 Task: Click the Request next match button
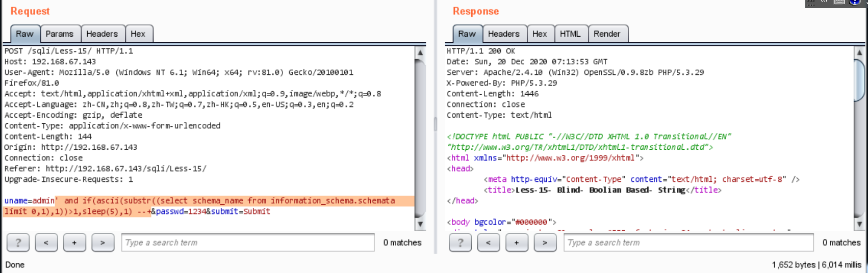pyautogui.click(x=103, y=242)
